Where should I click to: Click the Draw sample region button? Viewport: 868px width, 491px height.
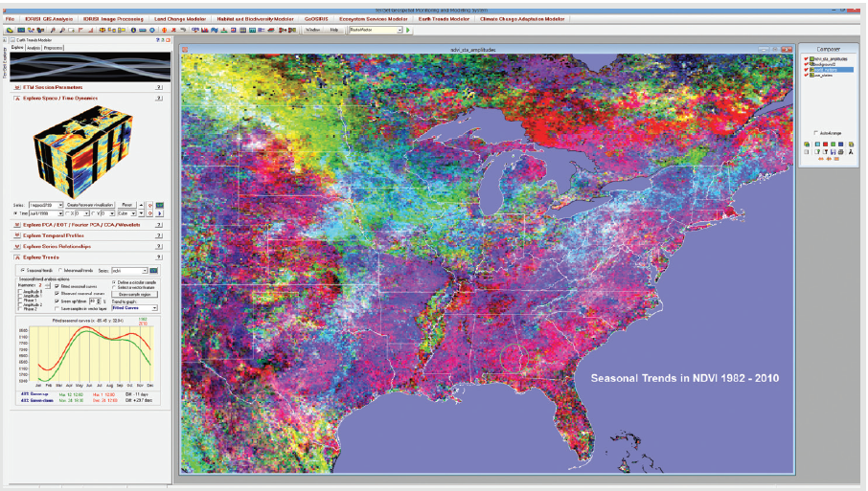[136, 293]
